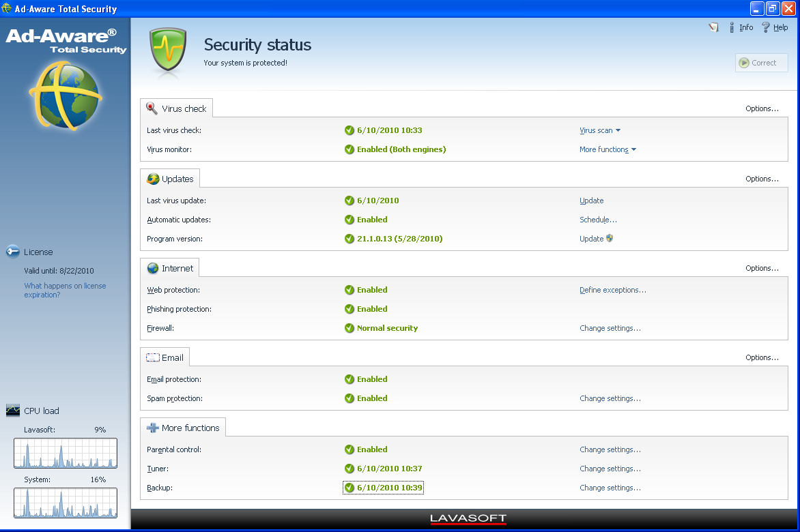Image resolution: width=800 pixels, height=532 pixels.
Task: Click the Ad-Aware globe logo
Action: point(66,95)
